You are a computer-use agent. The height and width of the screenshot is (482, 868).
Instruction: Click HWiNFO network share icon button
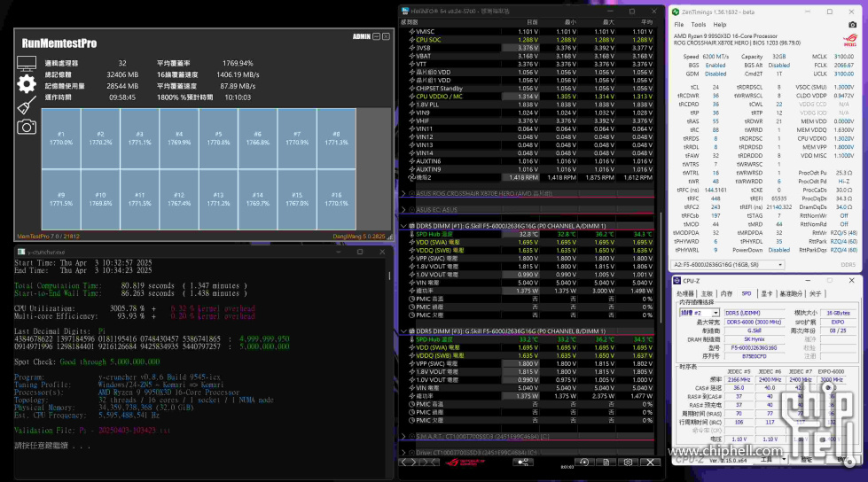(x=522, y=463)
